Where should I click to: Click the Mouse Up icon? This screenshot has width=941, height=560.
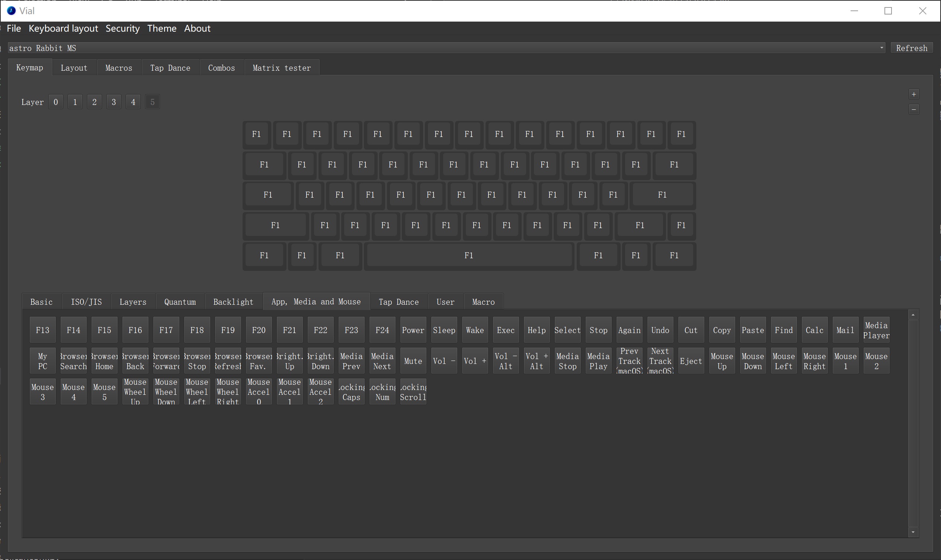[x=722, y=361]
